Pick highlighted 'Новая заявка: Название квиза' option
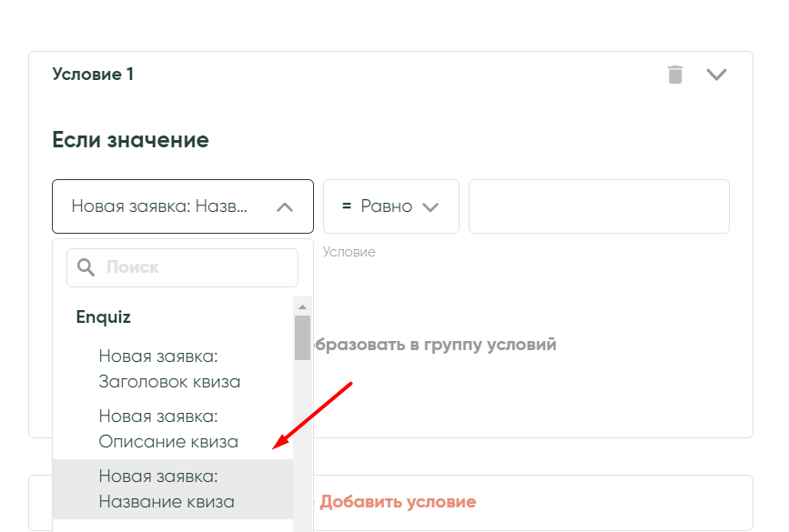 coord(167,489)
